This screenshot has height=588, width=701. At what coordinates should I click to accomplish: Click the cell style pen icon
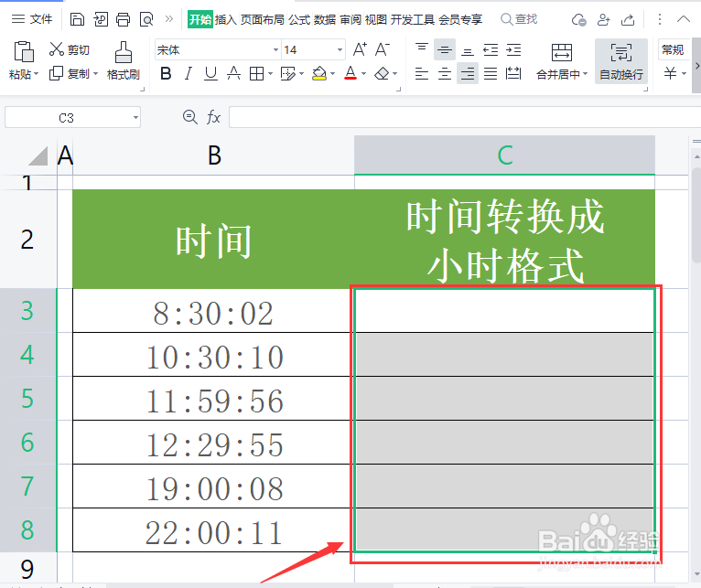point(287,74)
